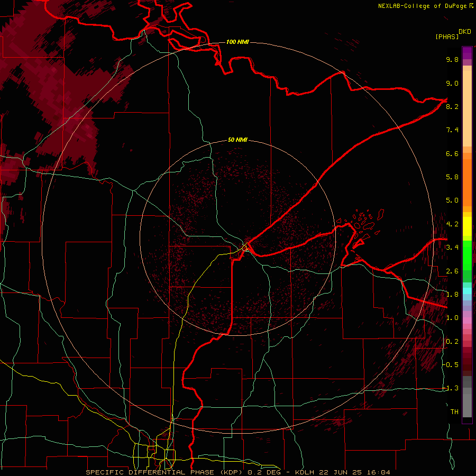
Task: Click the 9.0 scale value
Action: click(452, 83)
